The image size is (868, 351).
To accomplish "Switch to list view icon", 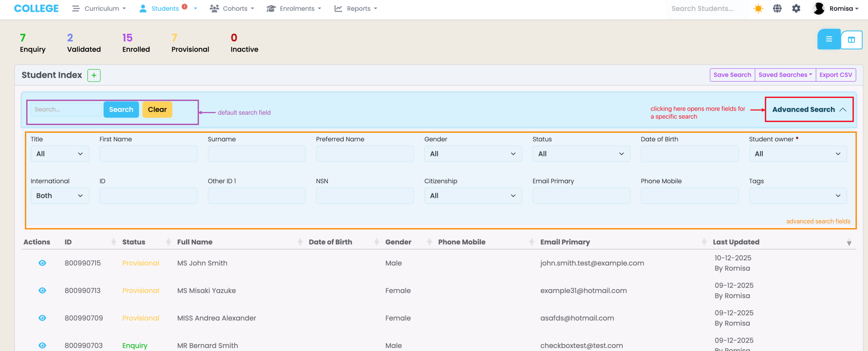I will (829, 39).
